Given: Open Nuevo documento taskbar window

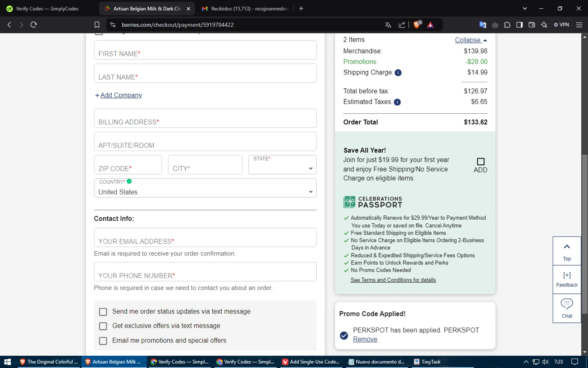Looking at the screenshot, I should pyautogui.click(x=377, y=362).
